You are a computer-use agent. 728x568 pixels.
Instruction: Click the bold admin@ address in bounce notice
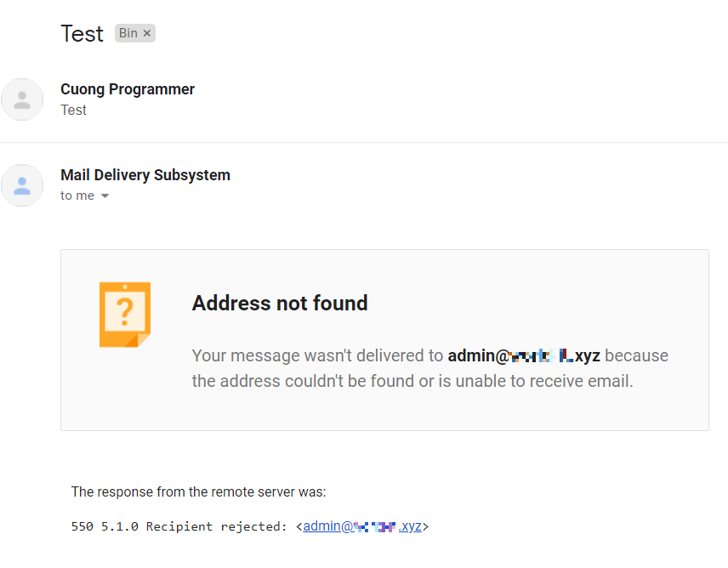[x=523, y=355]
